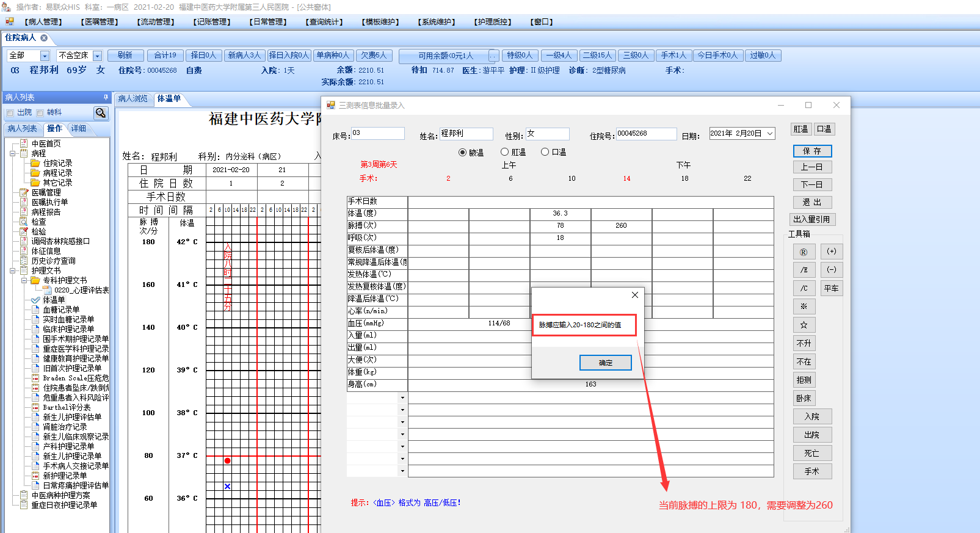Select the 腋温 radio button
980x533 pixels.
tap(462, 153)
